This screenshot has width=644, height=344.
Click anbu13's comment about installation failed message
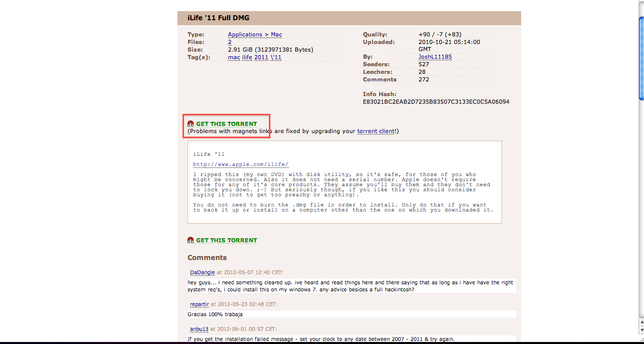point(321,339)
